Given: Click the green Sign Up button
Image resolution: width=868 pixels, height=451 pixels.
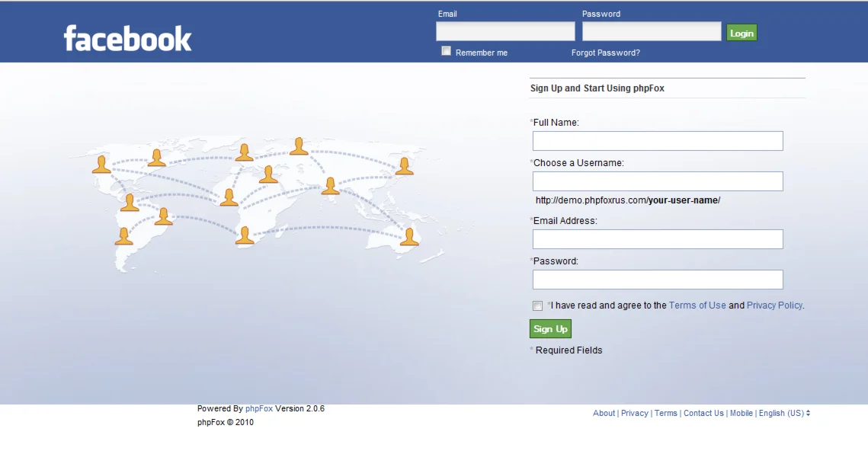Looking at the screenshot, I should pos(550,328).
